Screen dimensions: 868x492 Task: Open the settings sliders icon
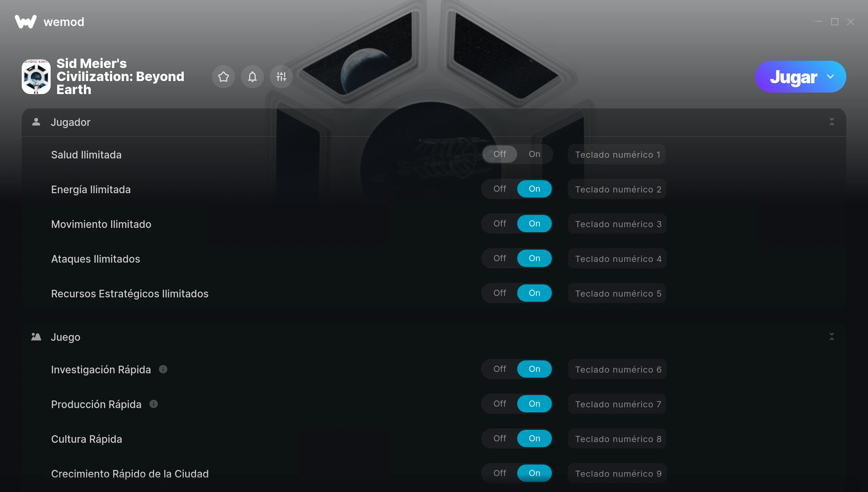coord(281,77)
